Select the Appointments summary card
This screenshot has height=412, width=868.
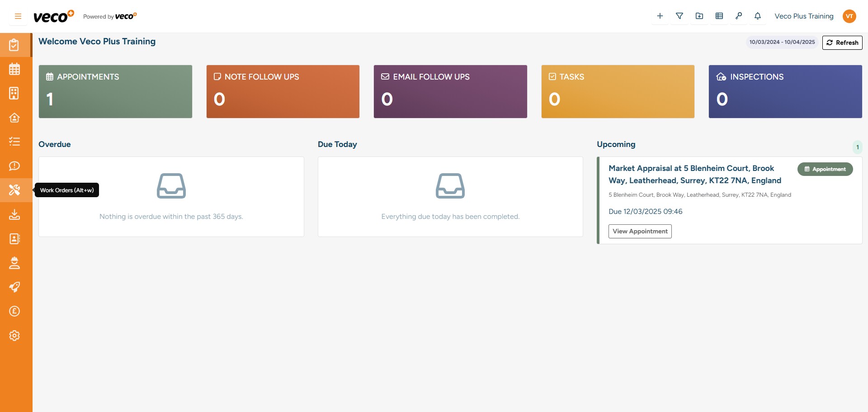(x=115, y=91)
